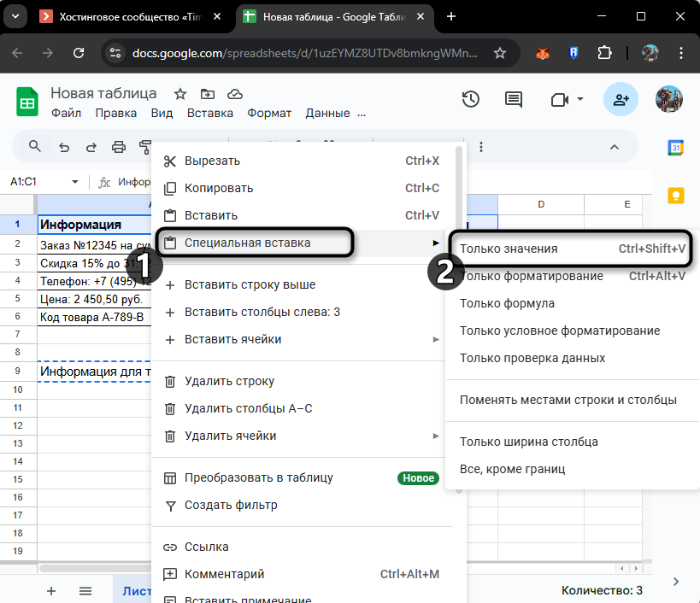Open version history clock icon
Image resolution: width=700 pixels, height=603 pixels.
471,99
